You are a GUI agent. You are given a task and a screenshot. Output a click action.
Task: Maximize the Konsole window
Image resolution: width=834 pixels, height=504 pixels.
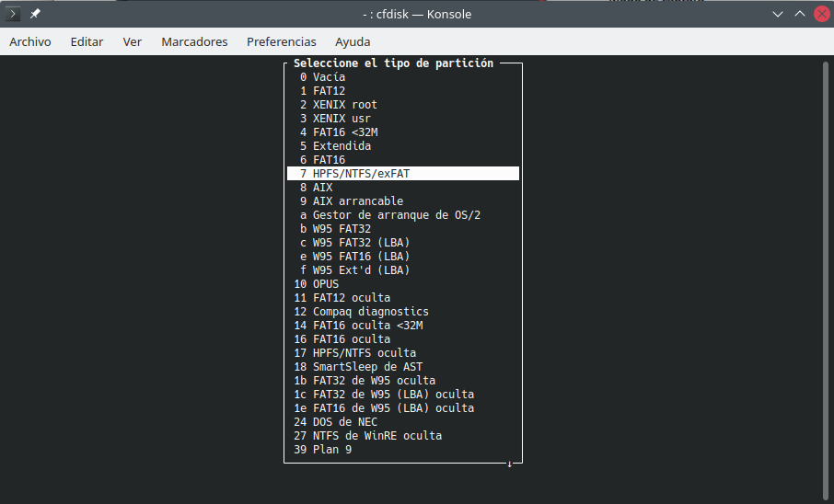[x=798, y=14]
